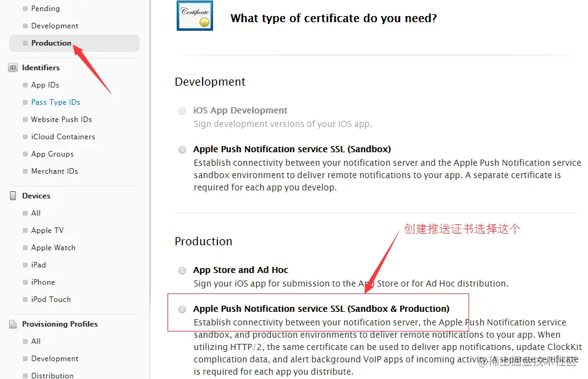588x379 pixels.
Task: Open App Groups in sidebar
Action: pos(52,154)
